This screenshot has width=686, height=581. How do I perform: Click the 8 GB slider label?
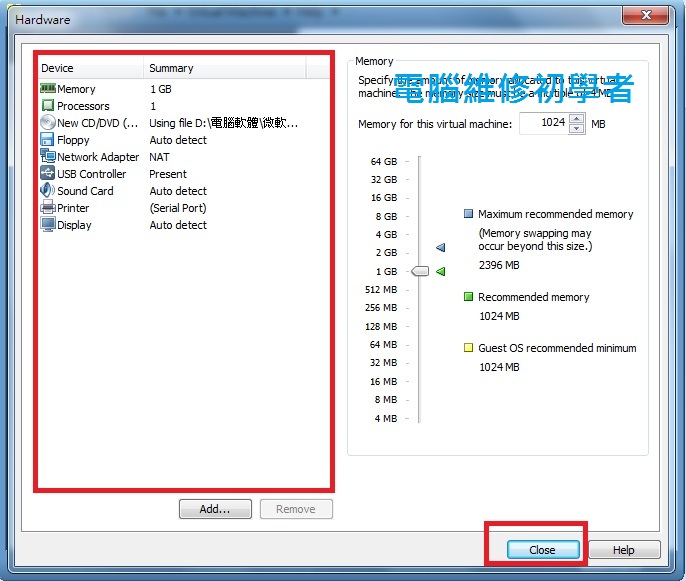pos(386,217)
